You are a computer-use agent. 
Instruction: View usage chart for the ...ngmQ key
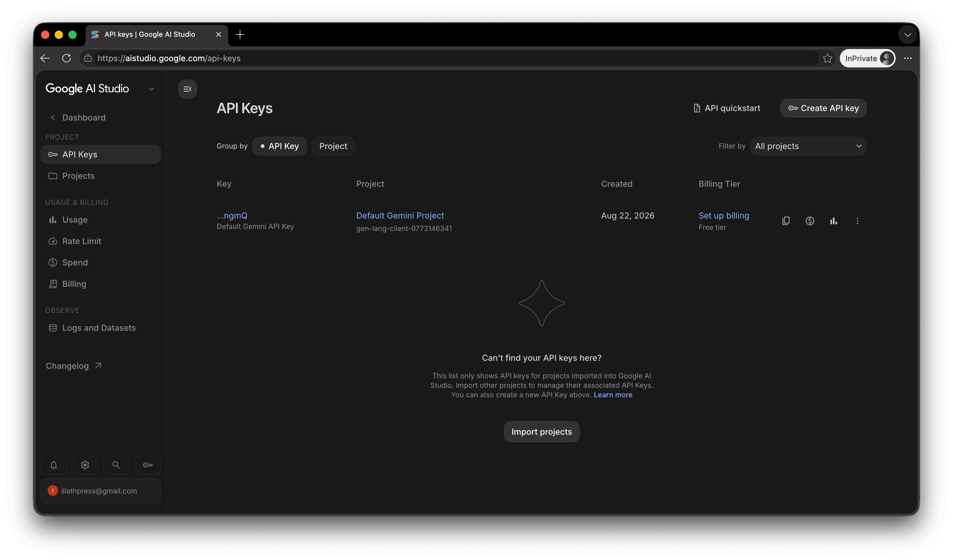tap(834, 221)
